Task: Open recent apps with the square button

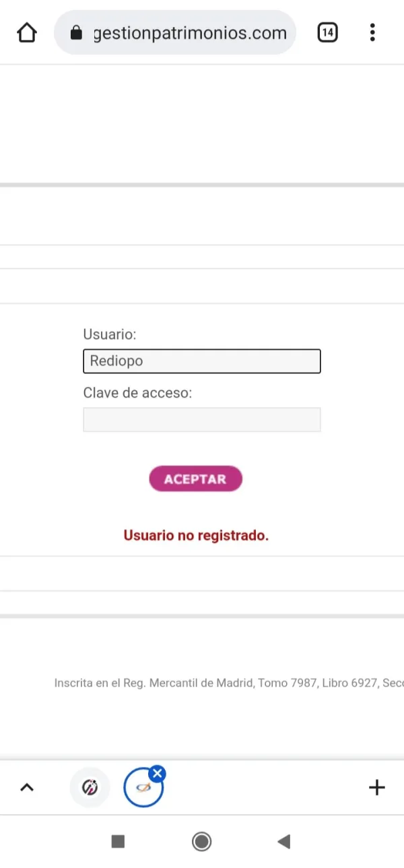Action: click(x=118, y=841)
